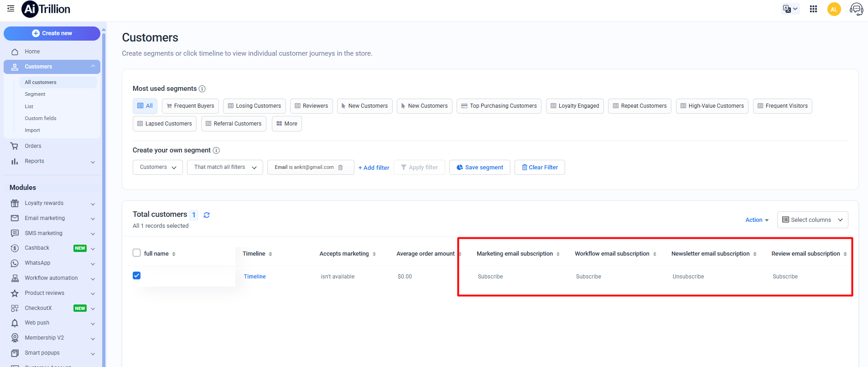Open the language translate selector
Viewport: 868px width, 367px height.
790,9
